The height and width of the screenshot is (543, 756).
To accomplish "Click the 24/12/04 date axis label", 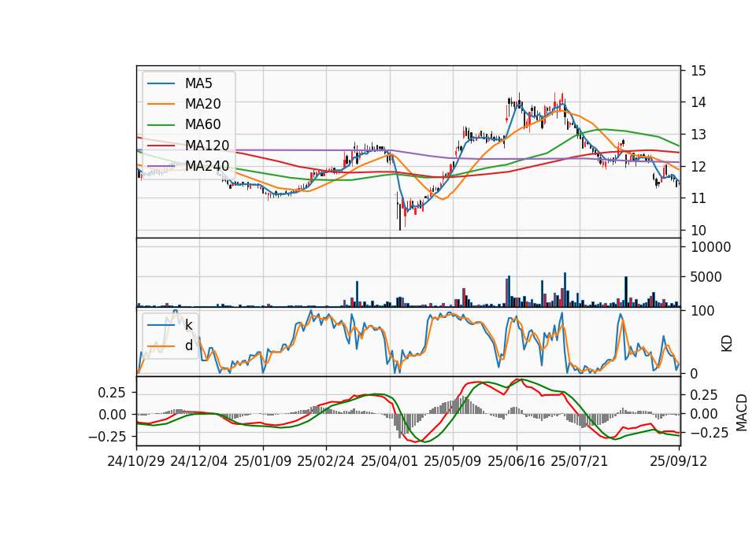I will click(x=199, y=461).
